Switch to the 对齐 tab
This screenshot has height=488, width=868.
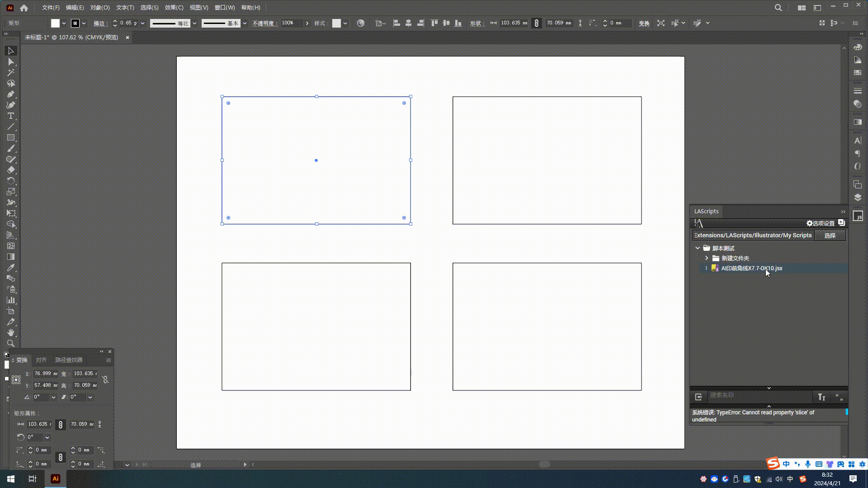[x=41, y=360]
